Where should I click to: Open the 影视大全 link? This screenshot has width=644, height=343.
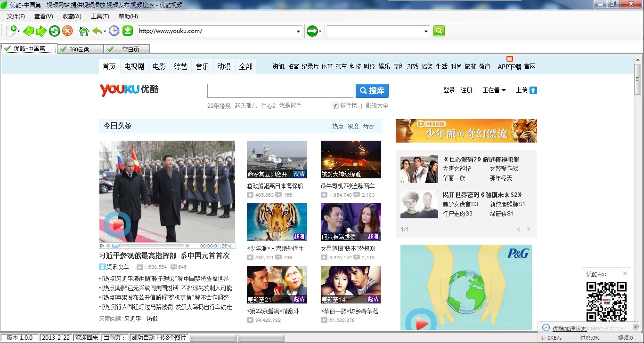tap(377, 106)
